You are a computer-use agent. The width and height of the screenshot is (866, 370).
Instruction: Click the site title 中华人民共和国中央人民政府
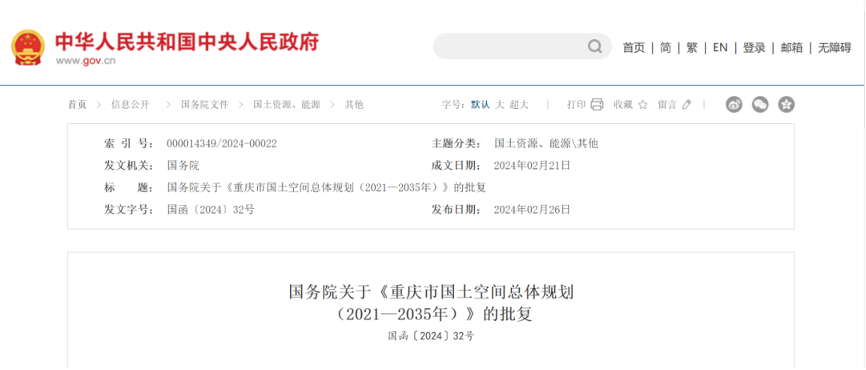(187, 43)
